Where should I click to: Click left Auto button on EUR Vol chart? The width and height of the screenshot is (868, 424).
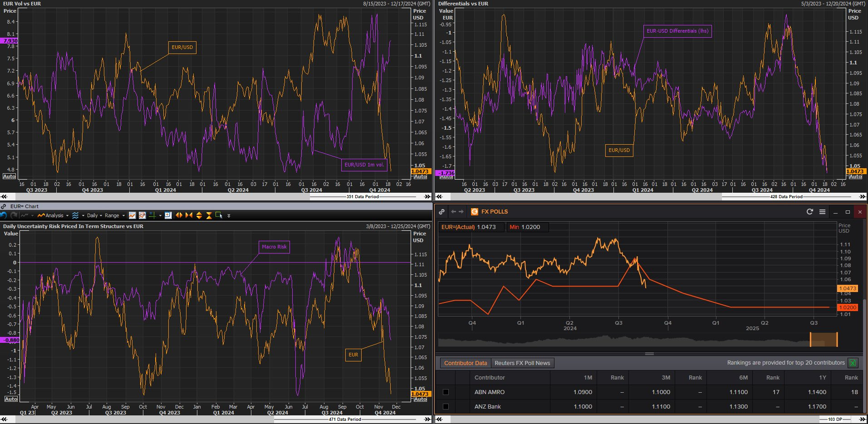(9, 176)
